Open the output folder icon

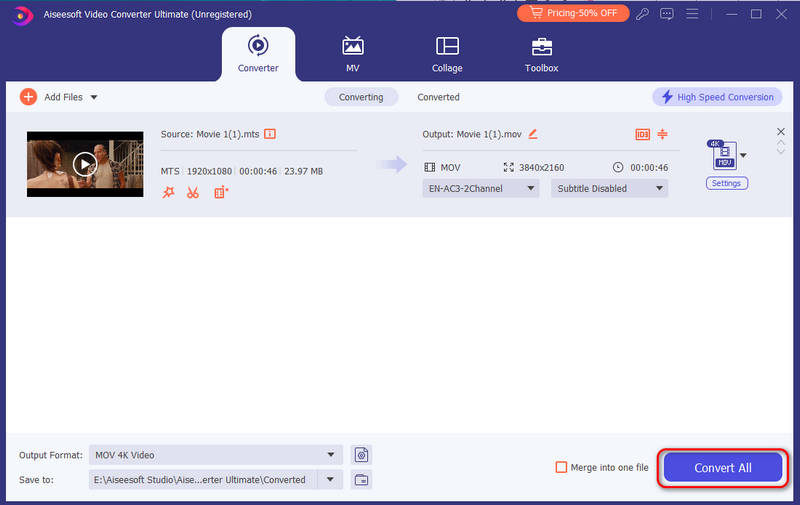coord(361,479)
